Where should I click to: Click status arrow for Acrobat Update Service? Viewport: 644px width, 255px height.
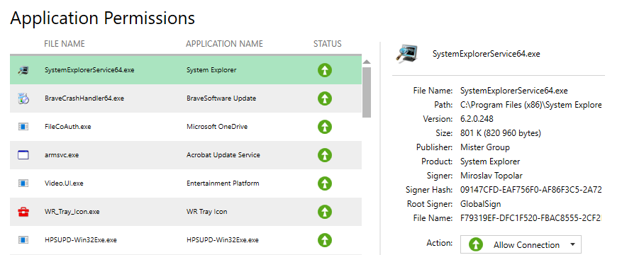tap(324, 155)
